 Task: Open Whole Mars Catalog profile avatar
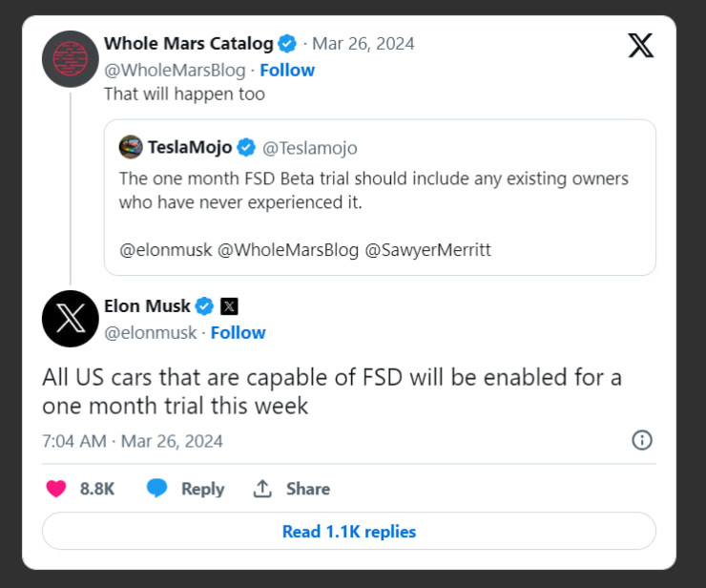tap(71, 59)
